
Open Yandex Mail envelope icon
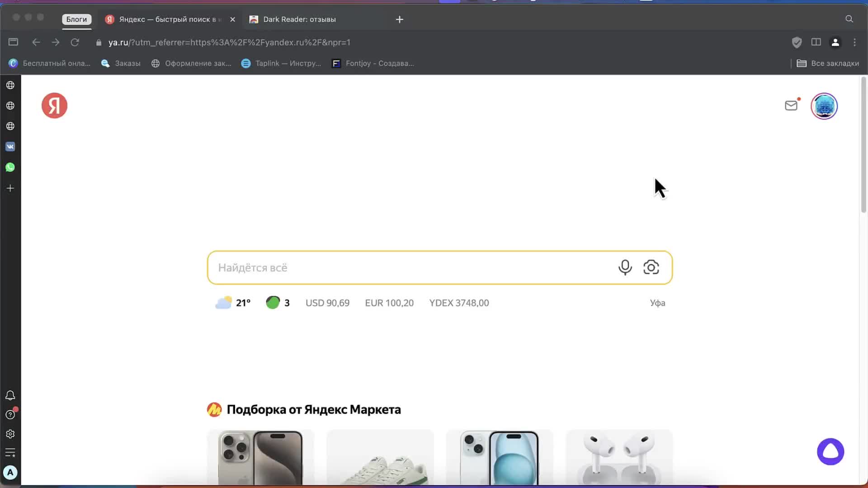(791, 105)
